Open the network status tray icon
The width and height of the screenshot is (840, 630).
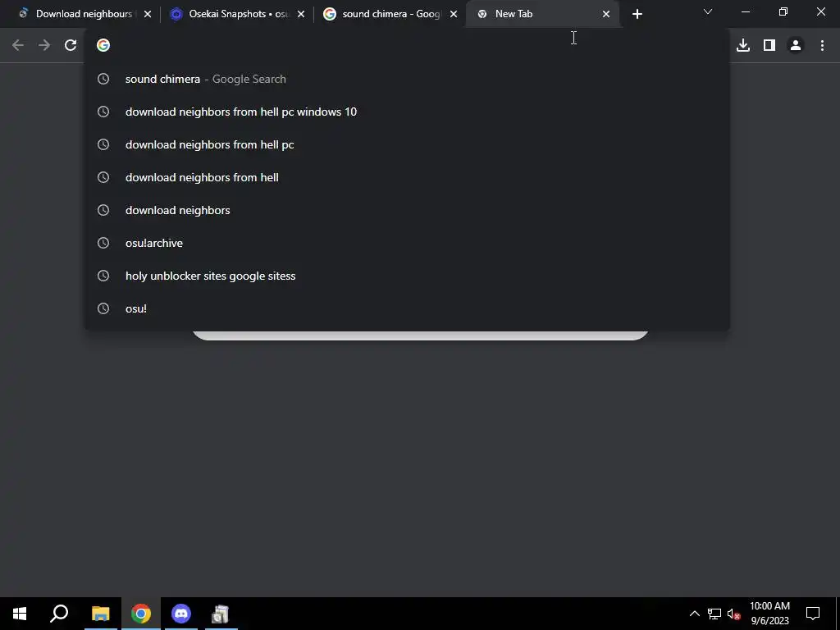point(714,614)
